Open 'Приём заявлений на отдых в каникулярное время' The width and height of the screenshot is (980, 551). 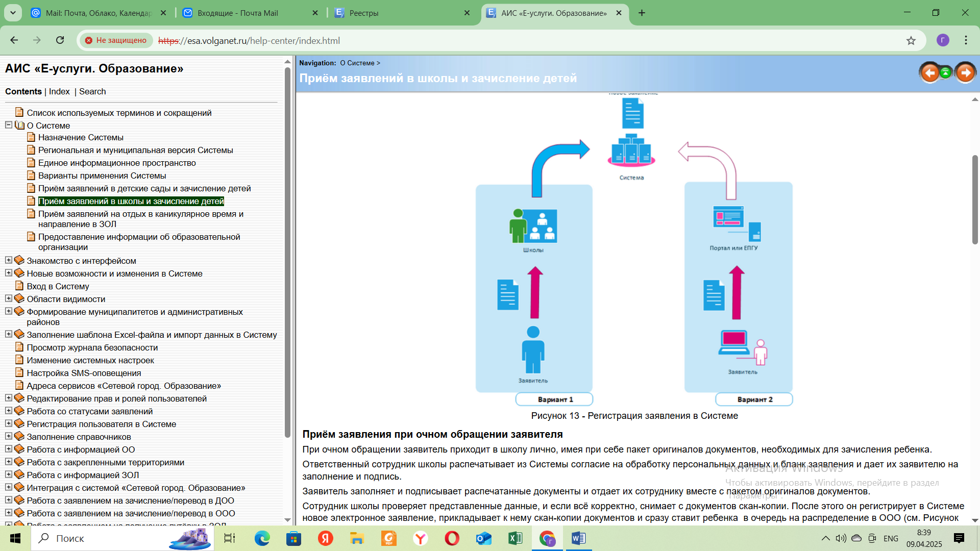141,219
